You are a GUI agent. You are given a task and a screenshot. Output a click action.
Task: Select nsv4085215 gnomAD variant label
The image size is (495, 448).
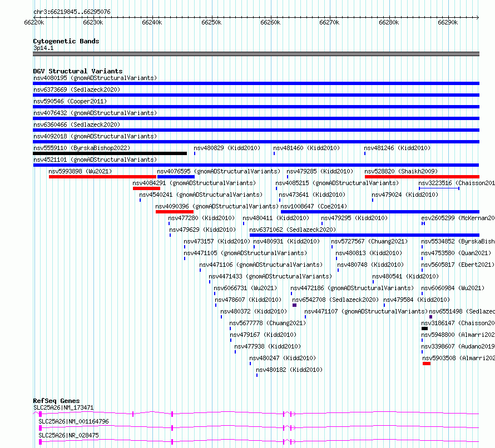click(x=337, y=183)
